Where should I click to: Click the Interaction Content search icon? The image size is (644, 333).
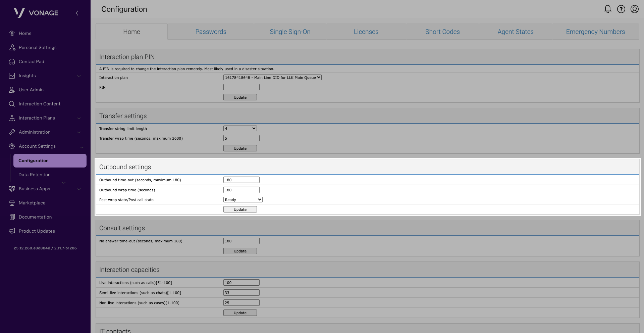pos(12,104)
